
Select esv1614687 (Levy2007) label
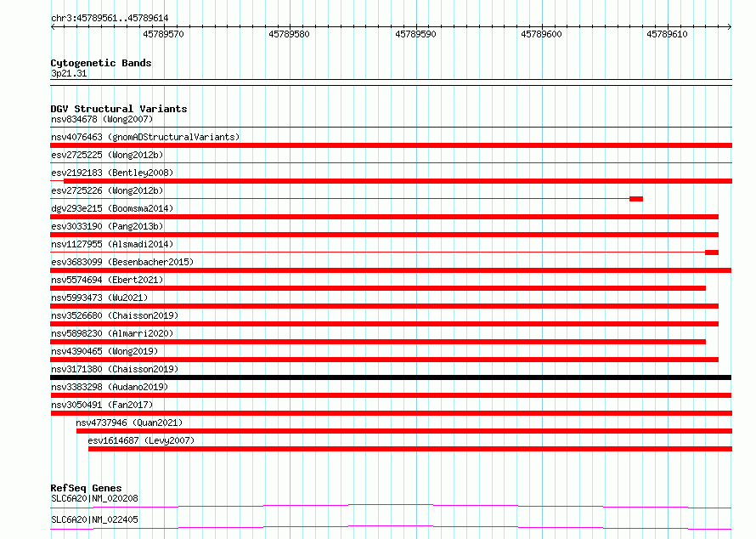click(141, 440)
